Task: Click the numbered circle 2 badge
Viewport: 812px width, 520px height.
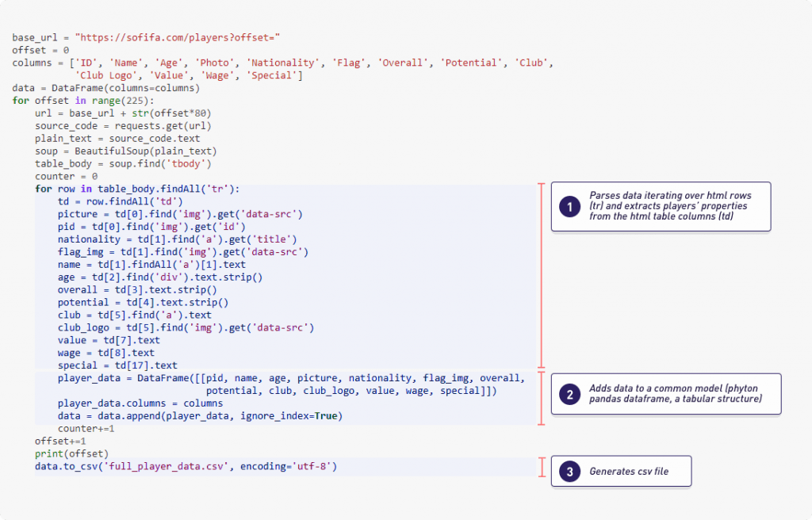Action: click(569, 394)
